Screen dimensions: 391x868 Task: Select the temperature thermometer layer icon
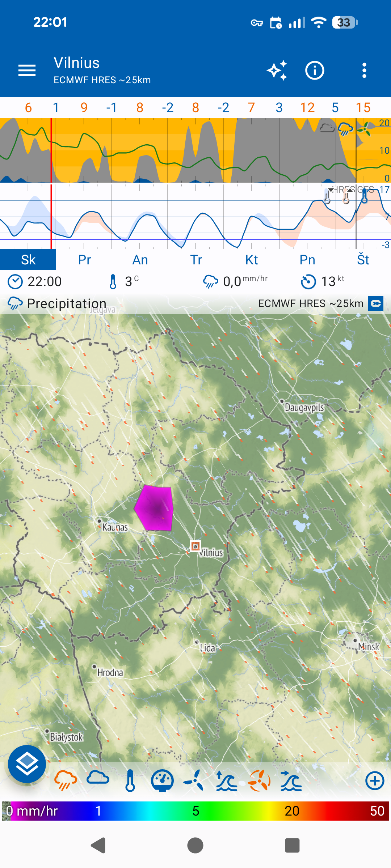click(x=130, y=780)
